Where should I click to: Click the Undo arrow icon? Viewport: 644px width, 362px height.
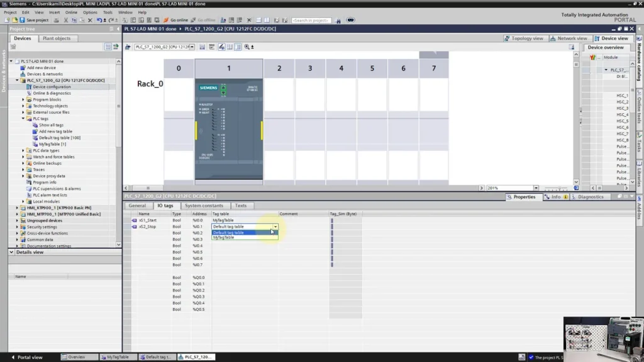coord(99,20)
